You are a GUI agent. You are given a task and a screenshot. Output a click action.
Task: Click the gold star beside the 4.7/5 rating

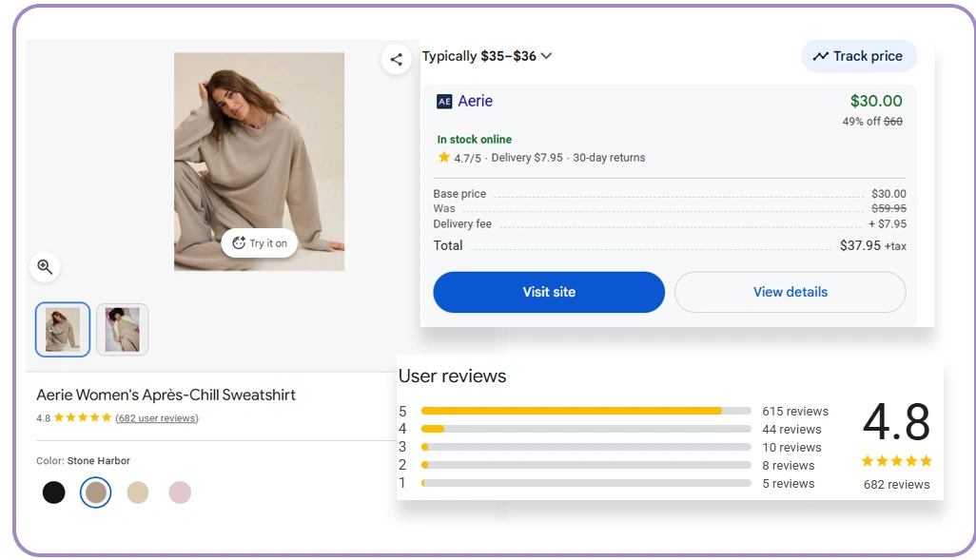(x=444, y=158)
